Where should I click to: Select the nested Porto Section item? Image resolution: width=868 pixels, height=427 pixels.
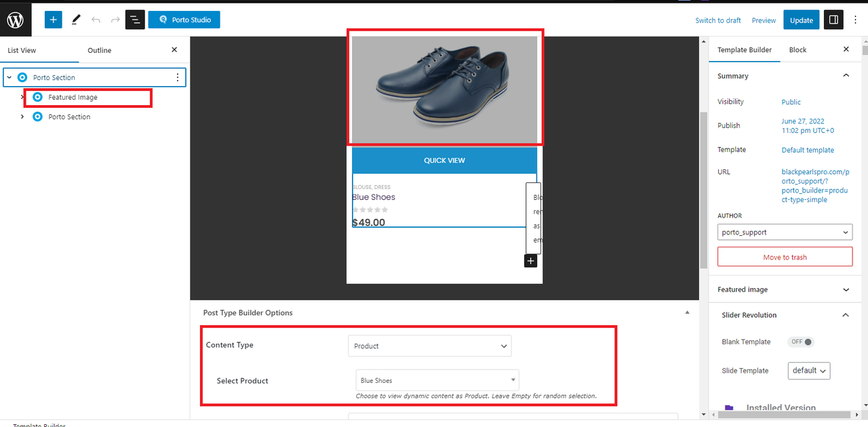click(x=69, y=117)
